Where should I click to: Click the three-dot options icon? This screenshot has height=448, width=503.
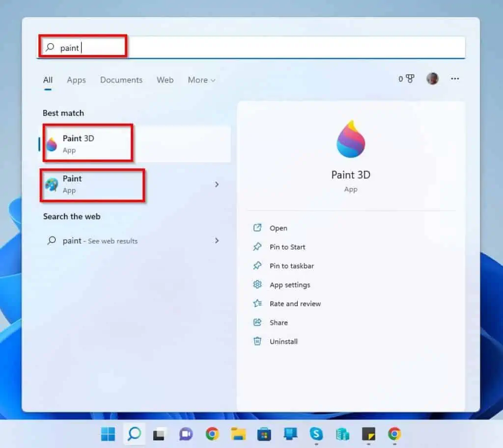coord(455,79)
